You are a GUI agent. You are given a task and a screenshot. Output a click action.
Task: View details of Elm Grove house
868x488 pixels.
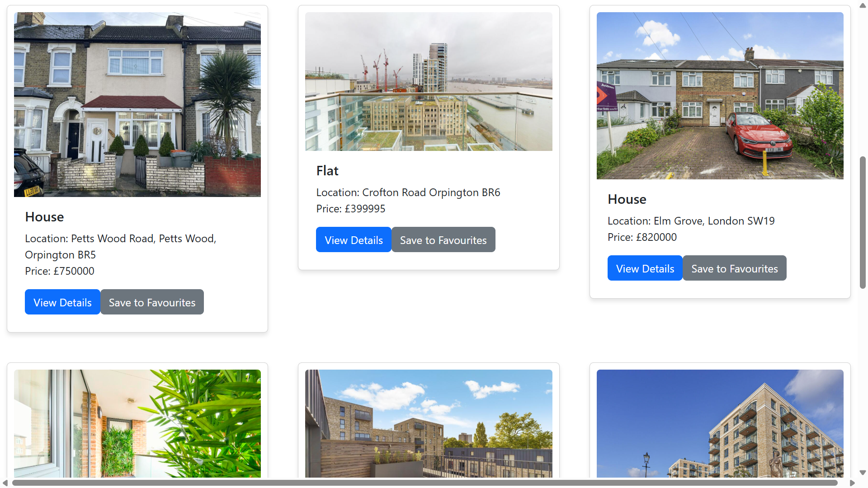coord(645,268)
